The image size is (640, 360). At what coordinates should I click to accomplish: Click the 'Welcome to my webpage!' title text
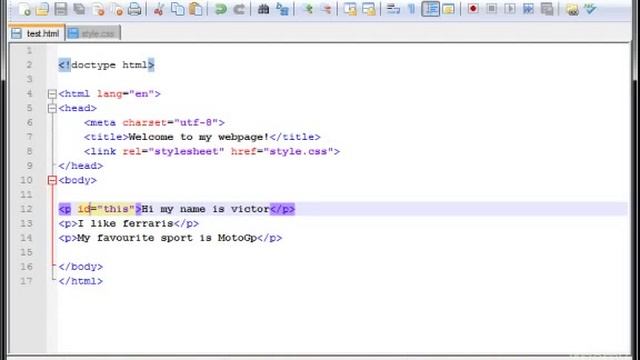[199, 137]
